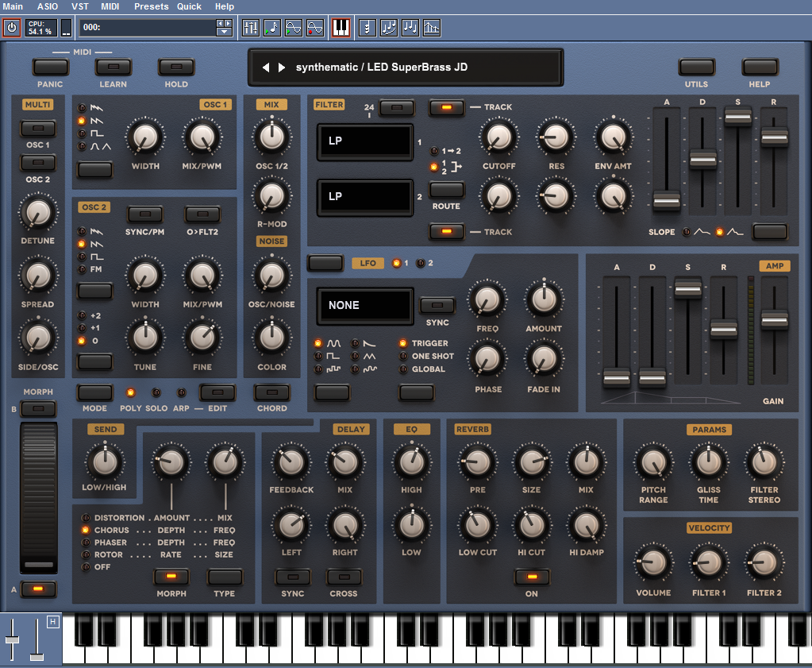Click the wave record icon with red dot

(315, 28)
